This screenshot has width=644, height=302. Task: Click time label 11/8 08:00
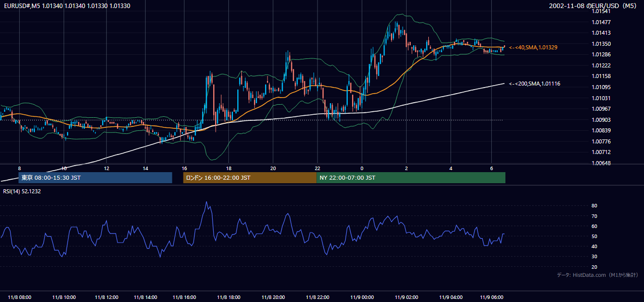click(20, 297)
